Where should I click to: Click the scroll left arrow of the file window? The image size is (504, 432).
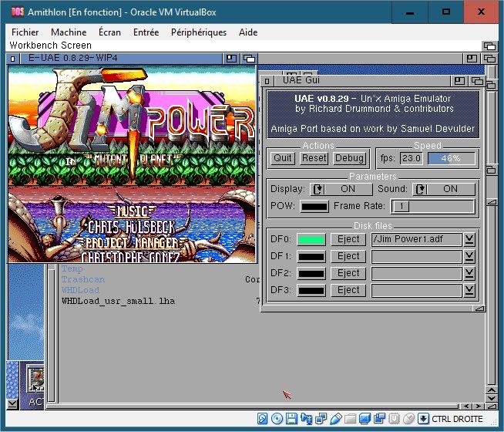point(467,407)
